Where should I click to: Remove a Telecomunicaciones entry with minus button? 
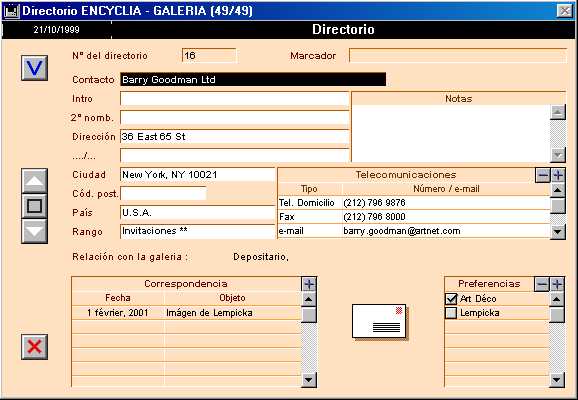[543, 175]
